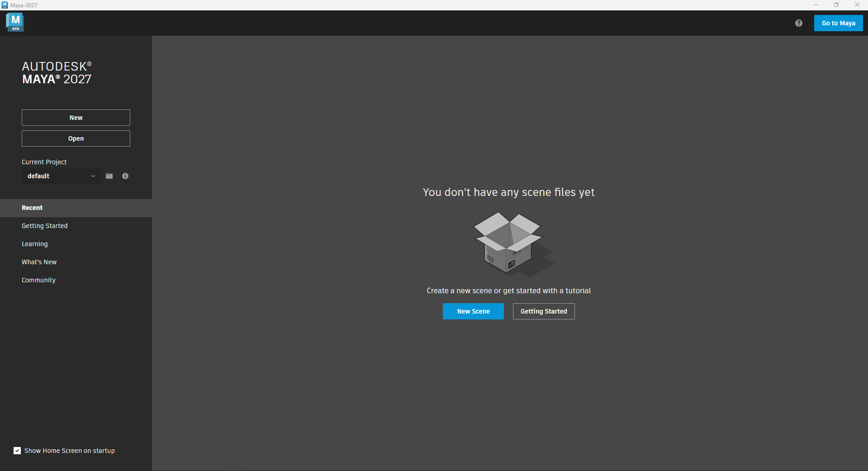Switch to the Learning section
The image size is (868, 471).
[76, 244]
